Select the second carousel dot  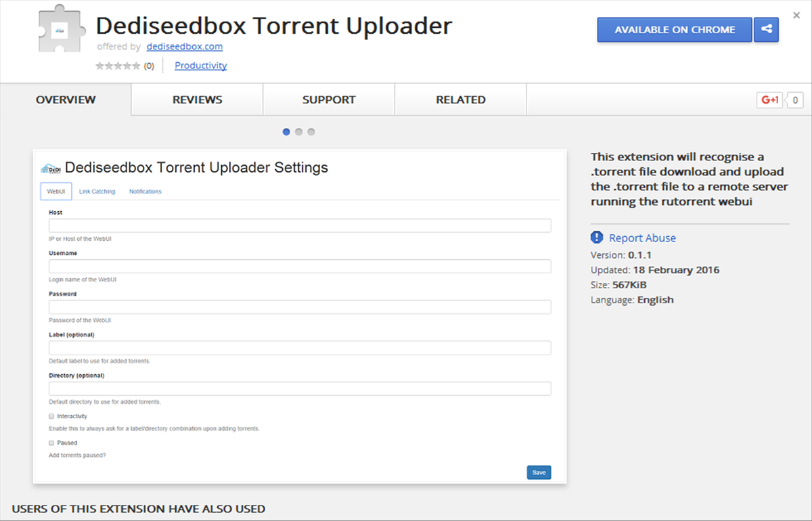[x=298, y=132]
